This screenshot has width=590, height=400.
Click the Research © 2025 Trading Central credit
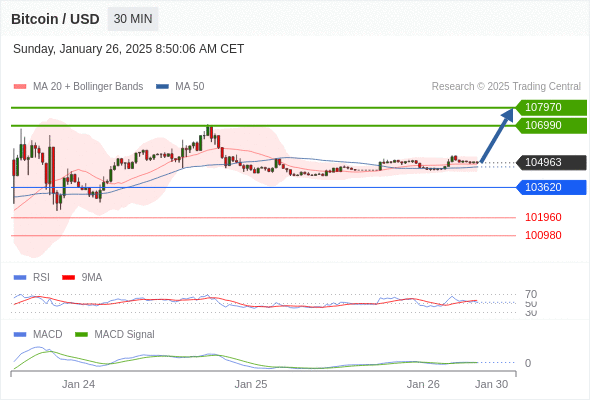pyautogui.click(x=506, y=87)
